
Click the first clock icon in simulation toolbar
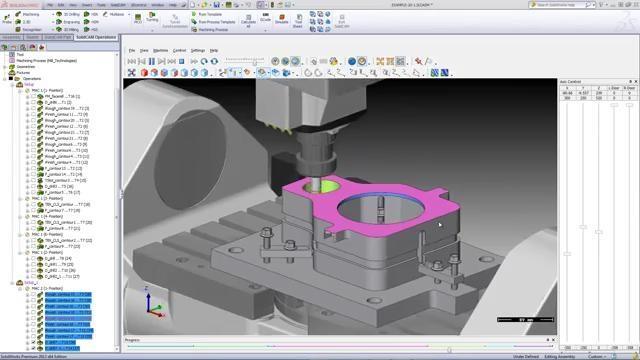[275, 62]
